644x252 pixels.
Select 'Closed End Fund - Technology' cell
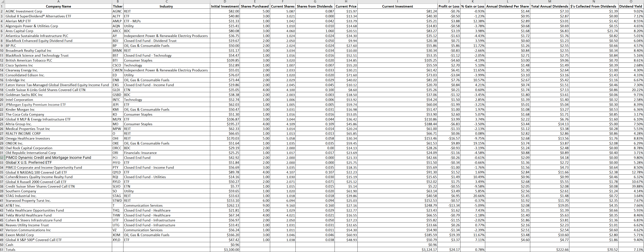click(x=167, y=56)
